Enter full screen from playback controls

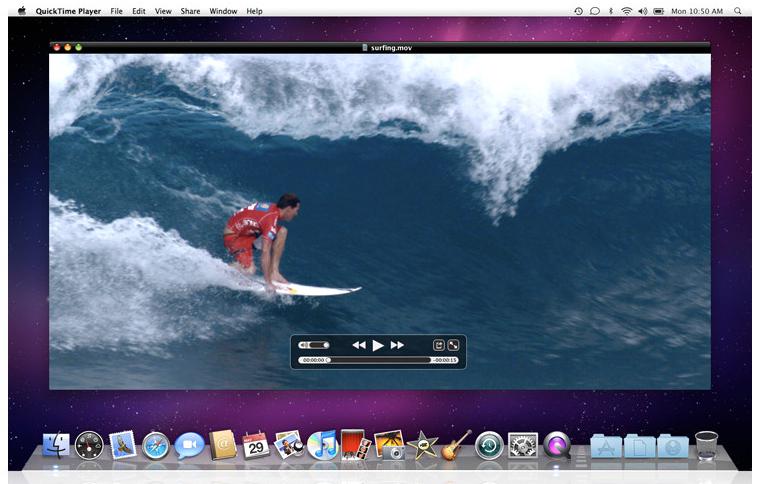coord(453,345)
